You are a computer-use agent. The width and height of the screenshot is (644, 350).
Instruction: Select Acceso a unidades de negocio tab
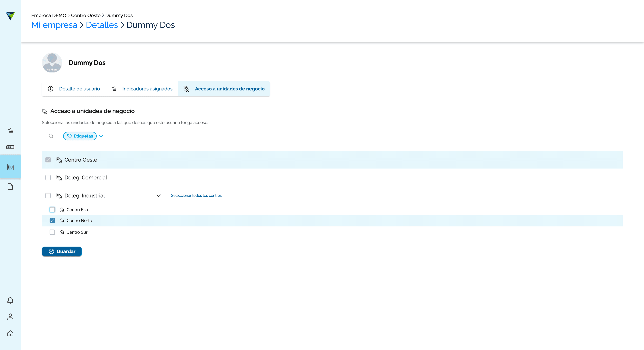pos(224,89)
